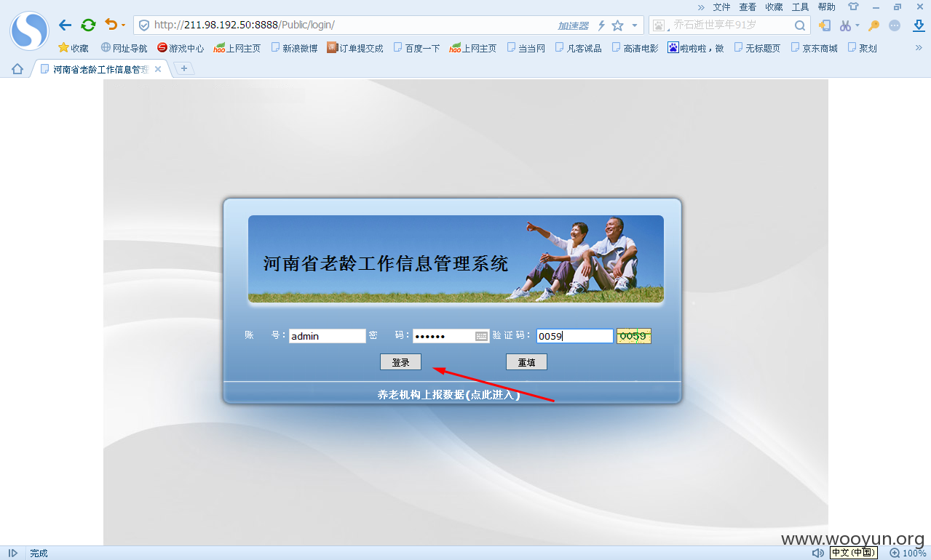Close the 河南省老龄工作 tab
Screen dimensions: 931x560
pyautogui.click(x=158, y=69)
